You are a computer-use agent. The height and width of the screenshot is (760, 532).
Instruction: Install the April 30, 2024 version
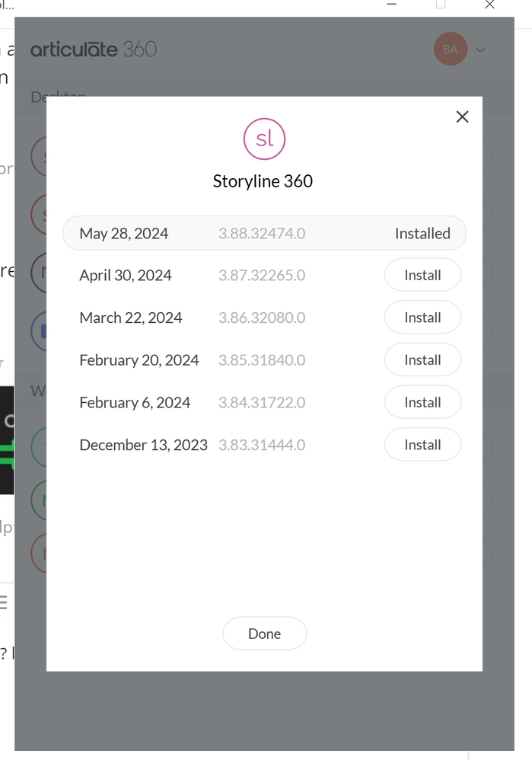[422, 275]
